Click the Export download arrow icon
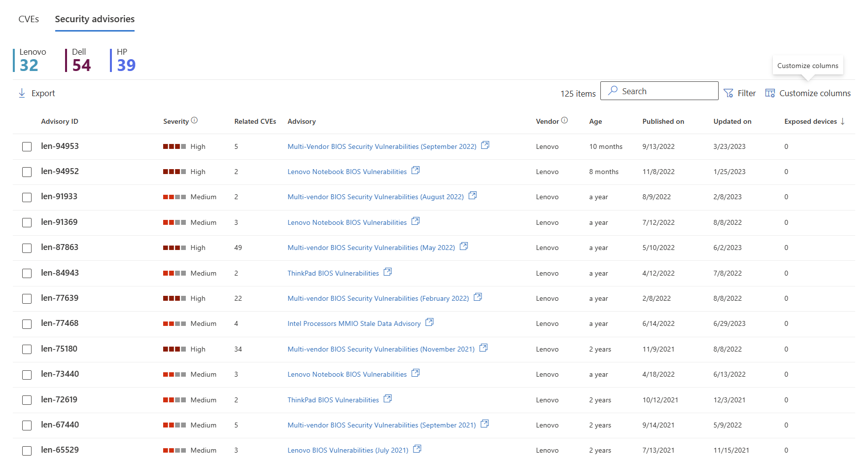Image resolution: width=868 pixels, height=462 pixels. point(22,93)
